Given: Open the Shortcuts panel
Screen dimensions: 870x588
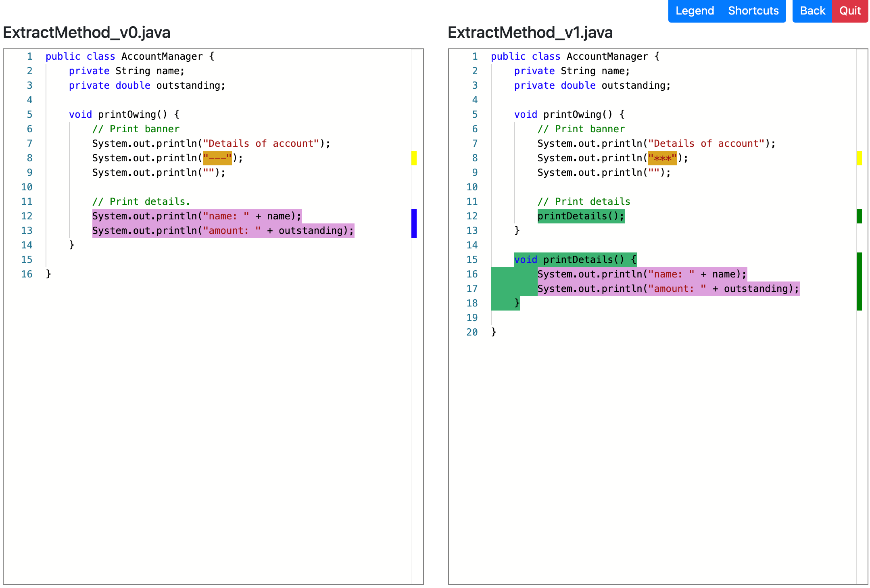Looking at the screenshot, I should (753, 11).
